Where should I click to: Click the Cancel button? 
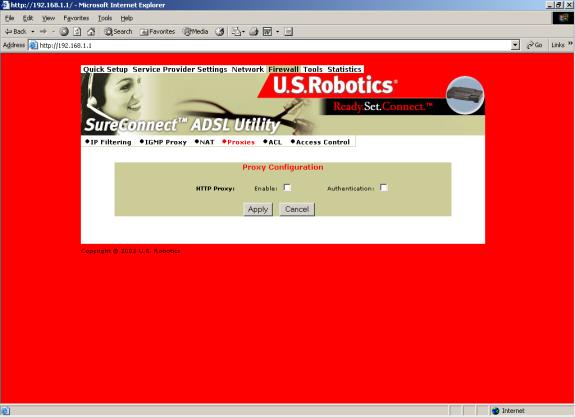pos(297,209)
